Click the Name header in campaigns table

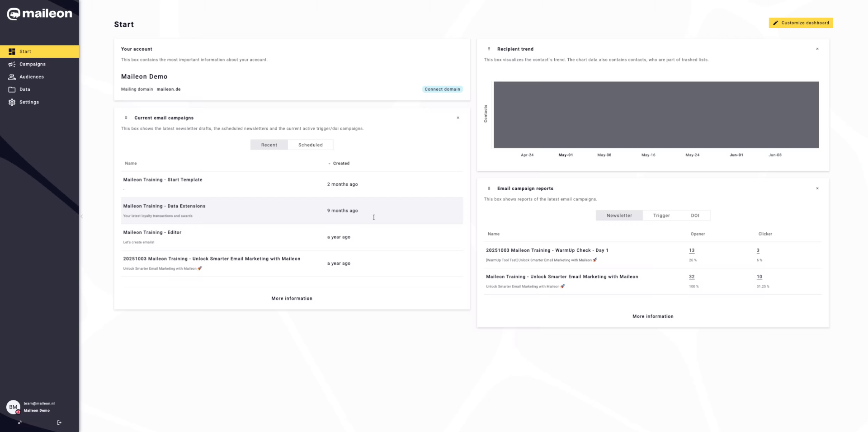pyautogui.click(x=131, y=164)
